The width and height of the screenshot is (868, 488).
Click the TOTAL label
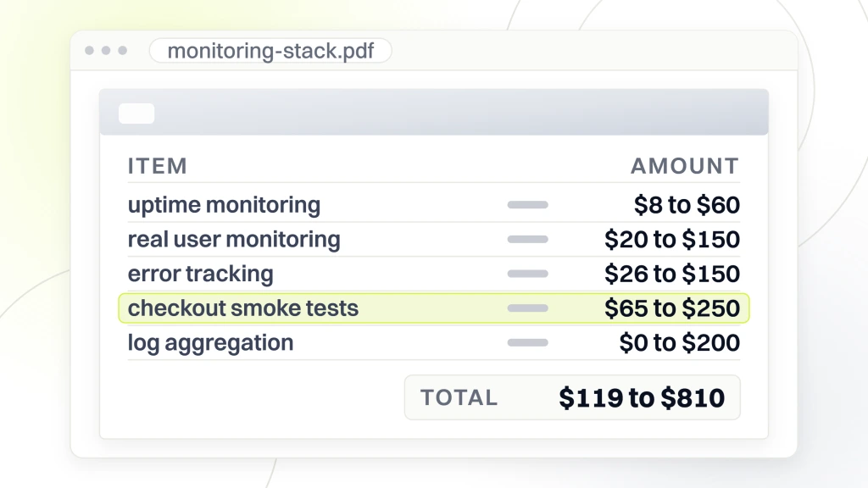(459, 398)
